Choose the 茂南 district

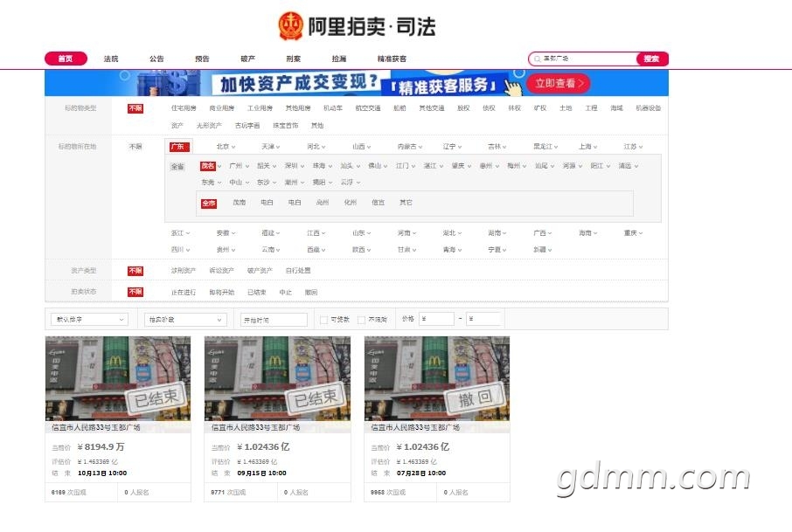coord(240,203)
